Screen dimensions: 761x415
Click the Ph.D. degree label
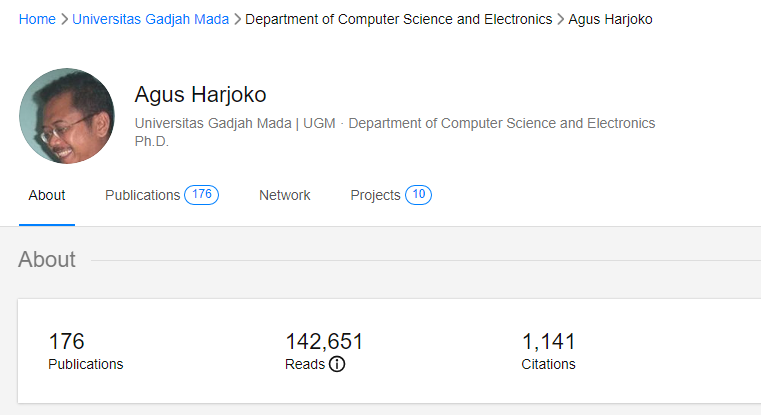[x=152, y=141]
